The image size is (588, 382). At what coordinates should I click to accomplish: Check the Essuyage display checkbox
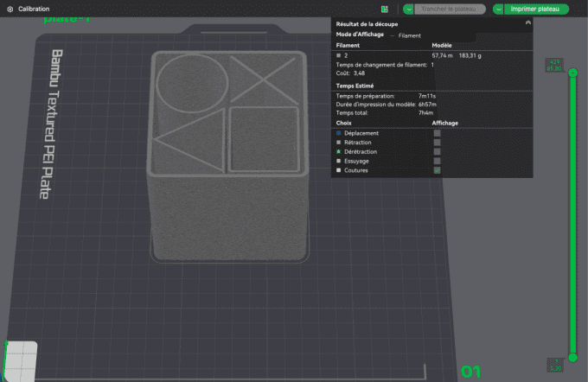pos(437,161)
